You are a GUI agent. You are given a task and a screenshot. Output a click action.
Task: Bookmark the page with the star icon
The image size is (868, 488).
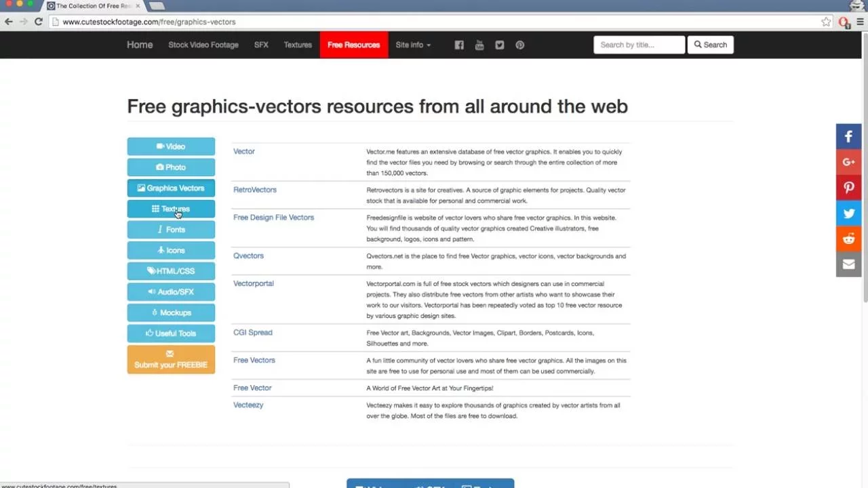click(x=826, y=22)
